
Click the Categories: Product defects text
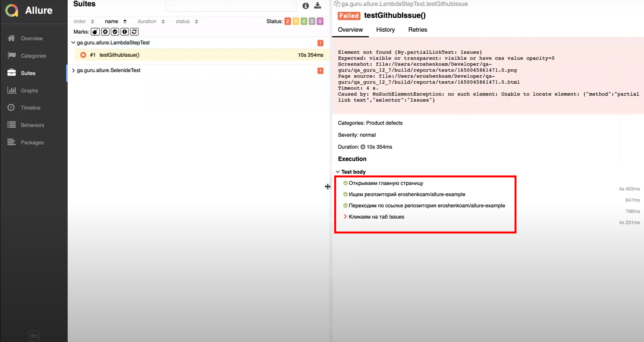370,123
